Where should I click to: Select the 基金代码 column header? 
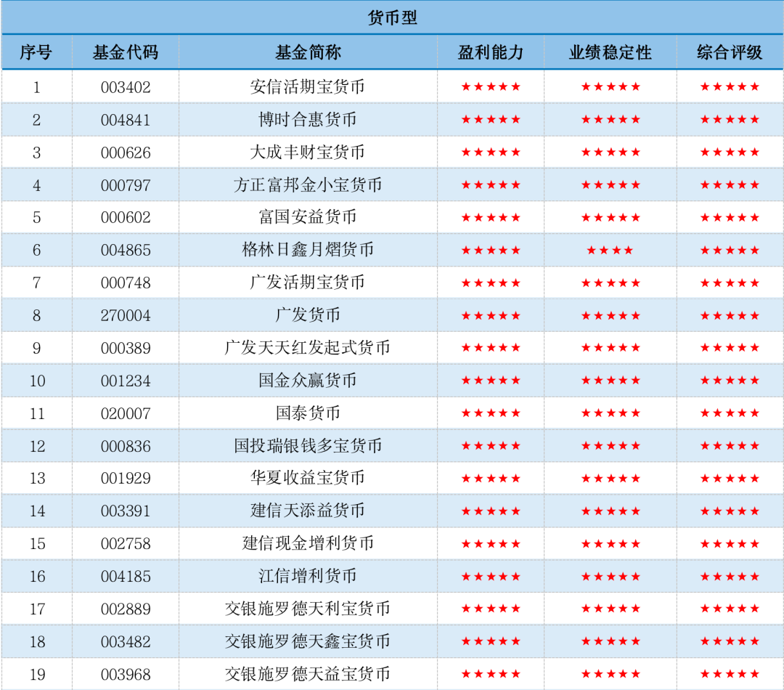click(126, 52)
